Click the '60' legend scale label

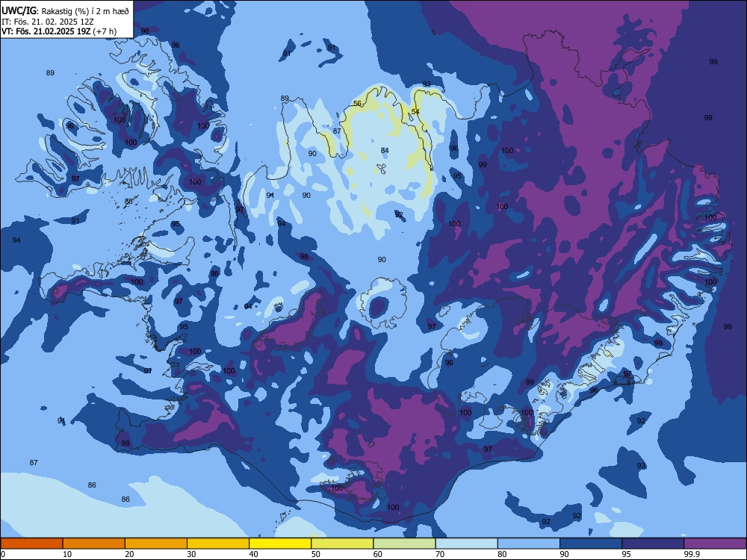tap(378, 554)
